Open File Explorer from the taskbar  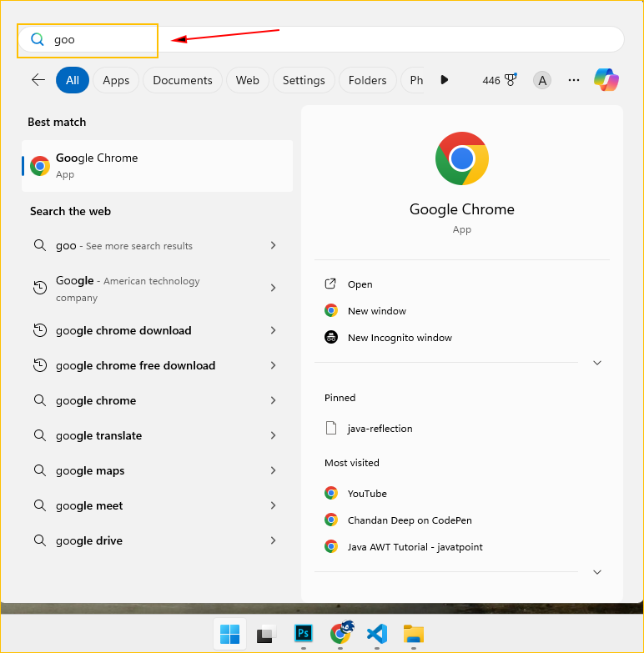[x=414, y=634]
